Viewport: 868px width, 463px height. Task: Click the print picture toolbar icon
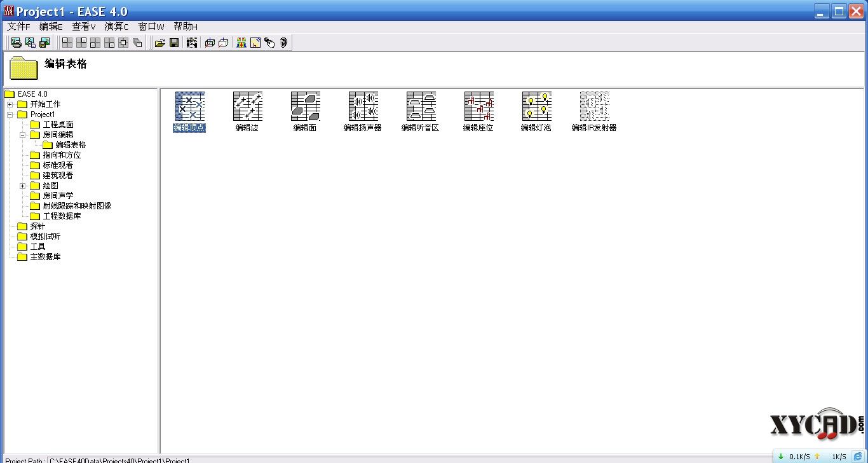tap(17, 43)
